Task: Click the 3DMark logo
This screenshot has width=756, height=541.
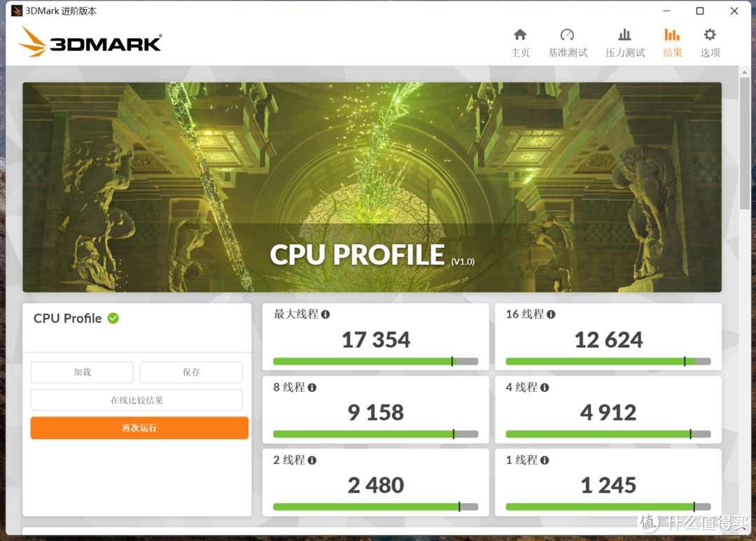Action: 90,42
